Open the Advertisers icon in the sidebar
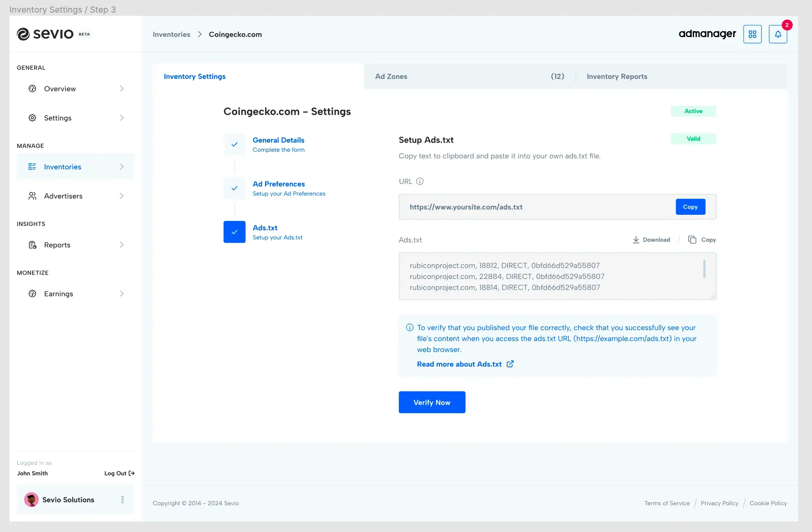This screenshot has height=532, width=812. (x=32, y=196)
